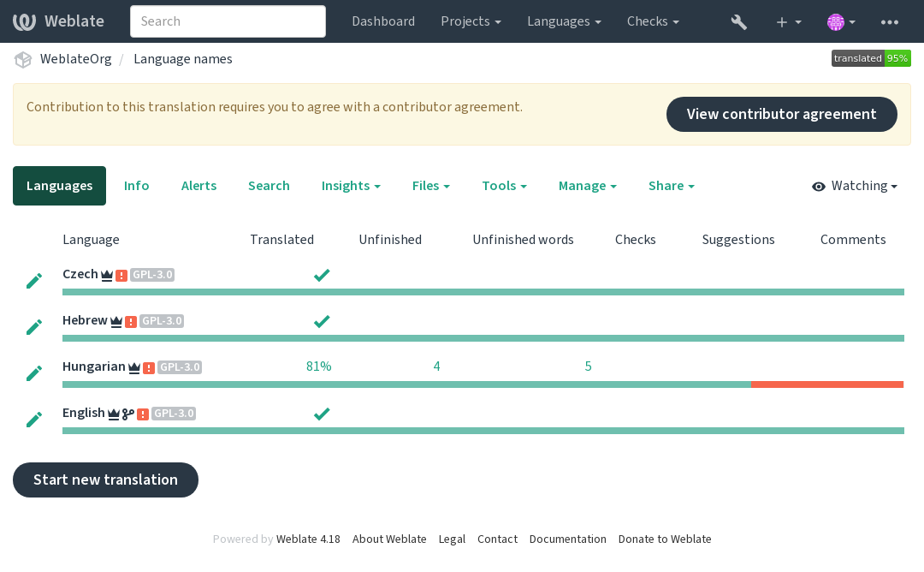Sort by the Translated column header
The image size is (924, 572).
coord(281,240)
